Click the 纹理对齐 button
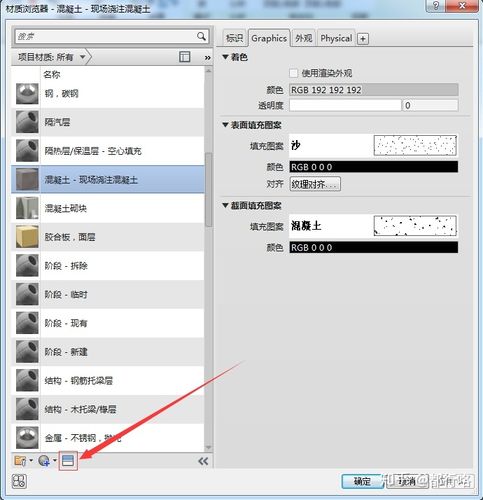This screenshot has height=500, width=483. [315, 184]
